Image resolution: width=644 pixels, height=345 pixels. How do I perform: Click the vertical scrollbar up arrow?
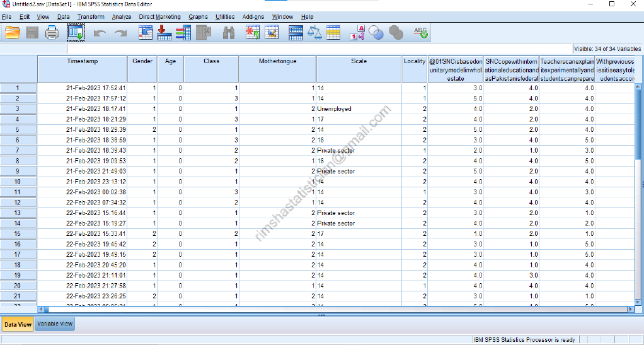click(x=638, y=86)
